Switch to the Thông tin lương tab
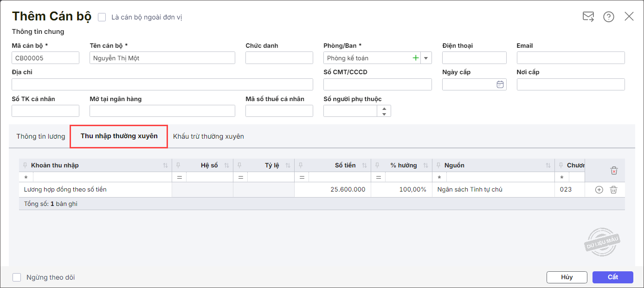Viewport: 644px width, 288px height. [41, 136]
